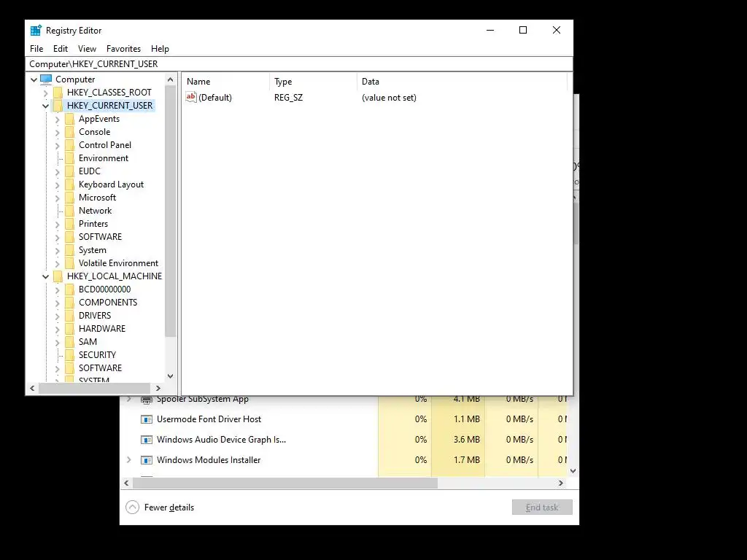
Task: Select the System key
Action: [93, 250]
